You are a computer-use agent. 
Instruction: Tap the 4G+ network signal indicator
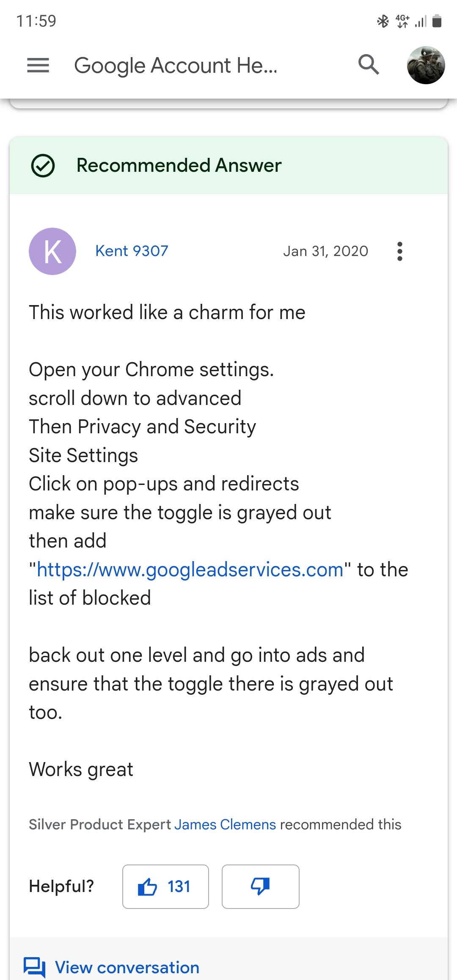point(402,21)
